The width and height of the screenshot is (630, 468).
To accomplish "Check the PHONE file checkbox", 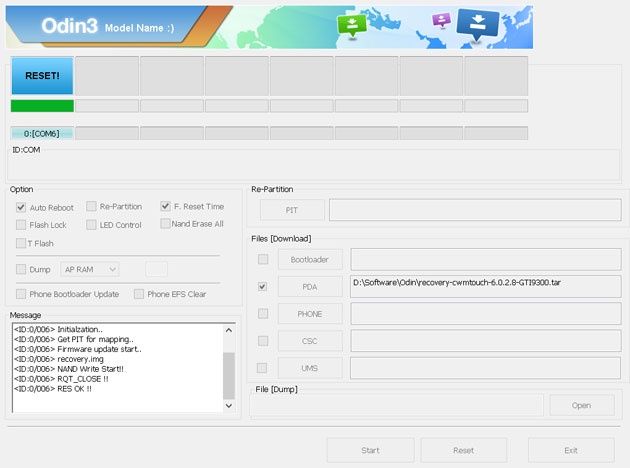I will tap(263, 313).
